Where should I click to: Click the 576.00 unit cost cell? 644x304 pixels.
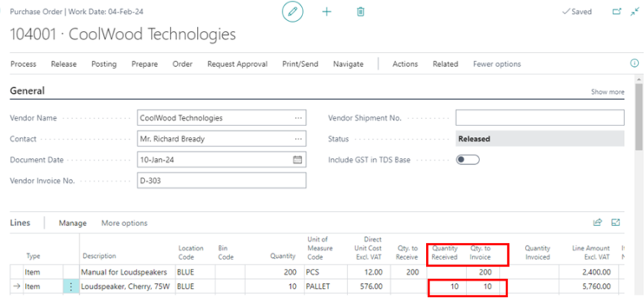coord(369,286)
